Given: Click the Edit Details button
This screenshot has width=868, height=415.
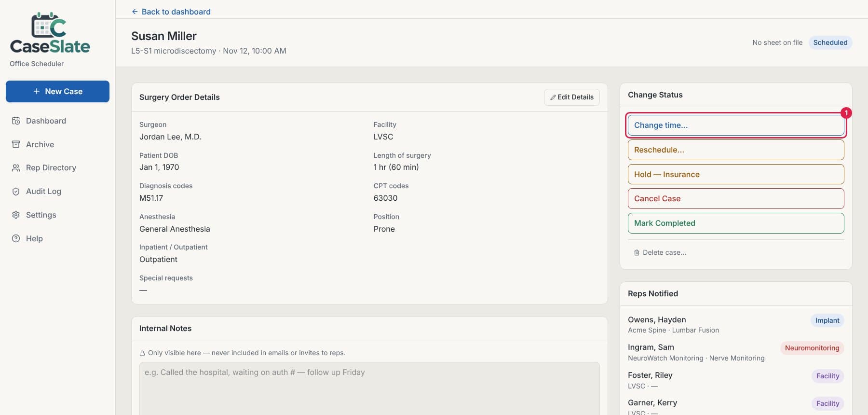Looking at the screenshot, I should tap(572, 97).
